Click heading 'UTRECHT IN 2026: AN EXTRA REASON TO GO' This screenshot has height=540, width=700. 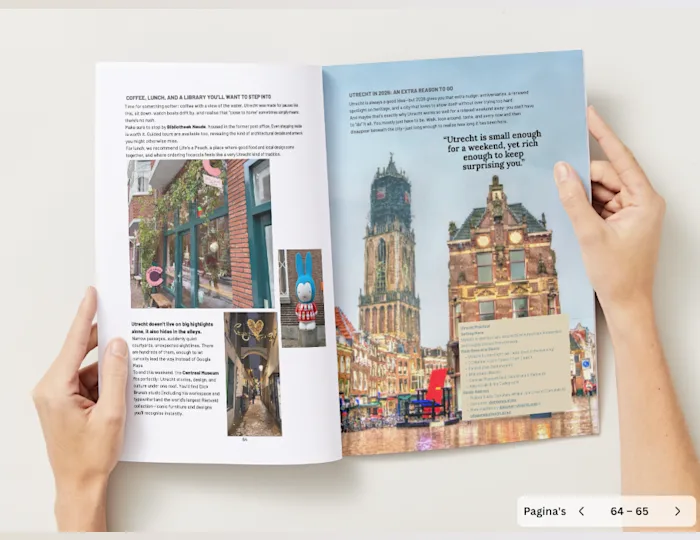401,92
